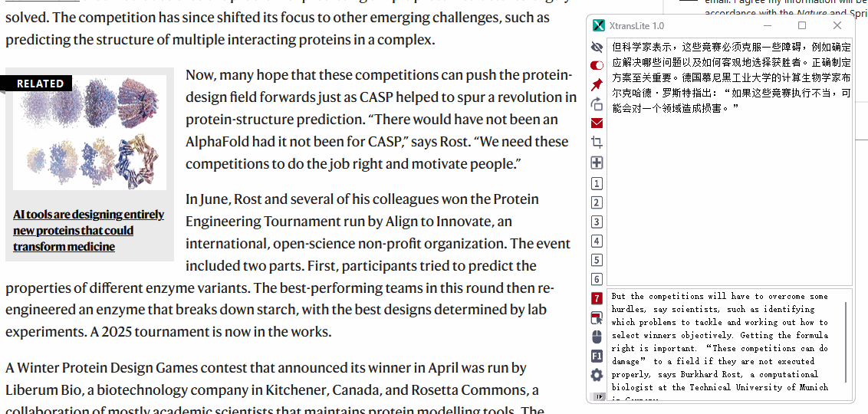The width and height of the screenshot is (868, 414).
Task: Click inside the Chinese translation text pane
Action: (x=728, y=192)
